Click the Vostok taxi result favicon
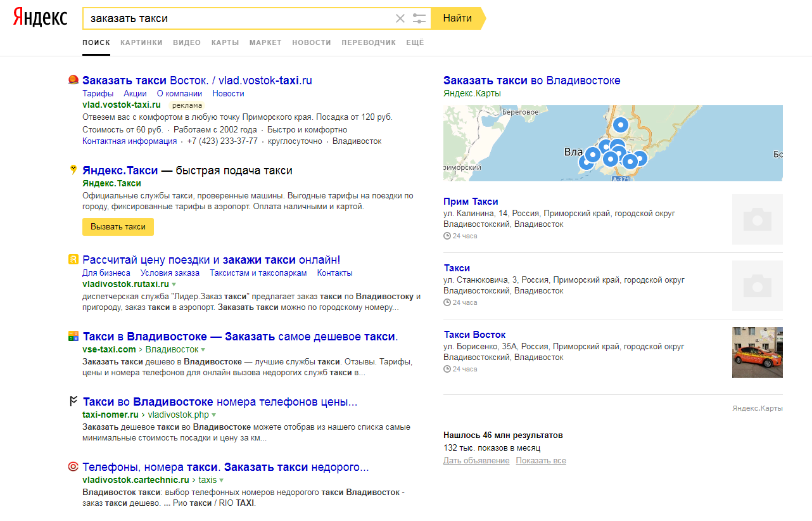Image resolution: width=812 pixels, height=521 pixels. [73, 80]
